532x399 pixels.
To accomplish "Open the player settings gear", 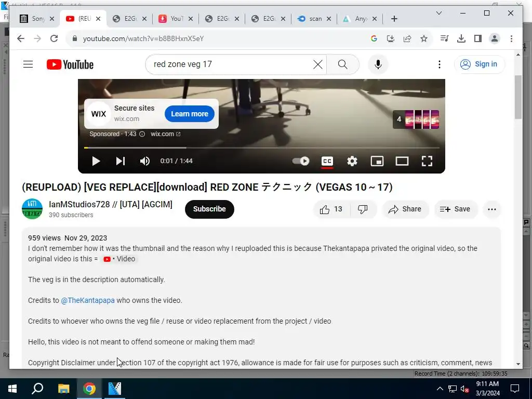I will point(352,161).
